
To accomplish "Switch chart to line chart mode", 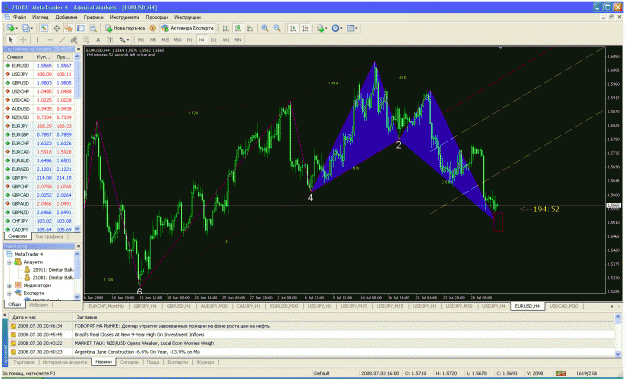I will pyautogui.click(x=250, y=28).
